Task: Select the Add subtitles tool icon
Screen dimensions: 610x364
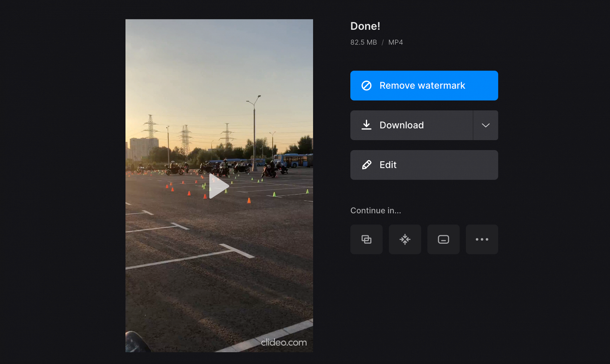Action: [x=443, y=239]
